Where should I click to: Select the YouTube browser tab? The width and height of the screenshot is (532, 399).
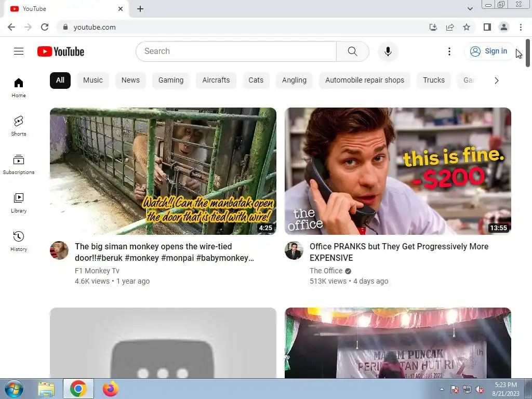[x=66, y=9]
